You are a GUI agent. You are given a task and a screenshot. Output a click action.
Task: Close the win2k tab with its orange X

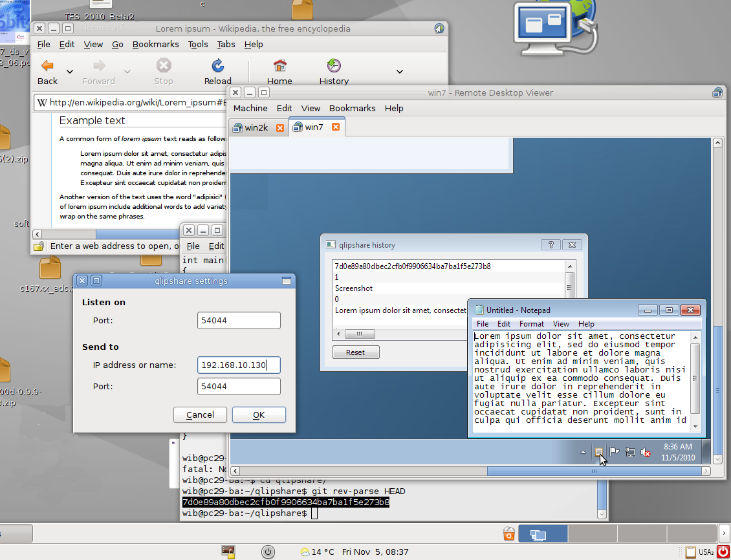click(x=279, y=127)
